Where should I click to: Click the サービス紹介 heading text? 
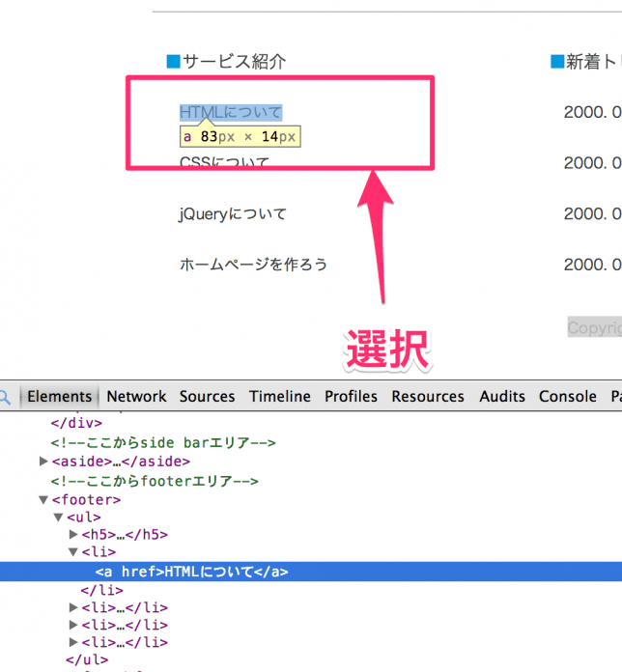click(234, 62)
